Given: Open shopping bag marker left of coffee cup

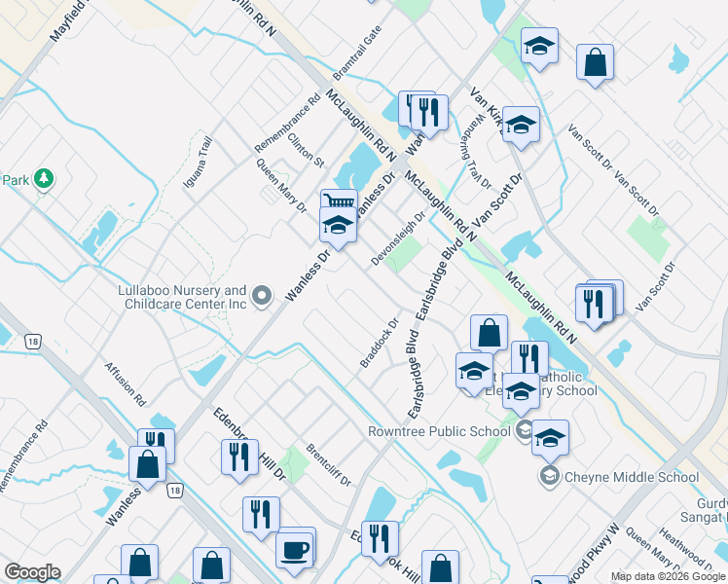Looking at the screenshot, I should [x=212, y=566].
